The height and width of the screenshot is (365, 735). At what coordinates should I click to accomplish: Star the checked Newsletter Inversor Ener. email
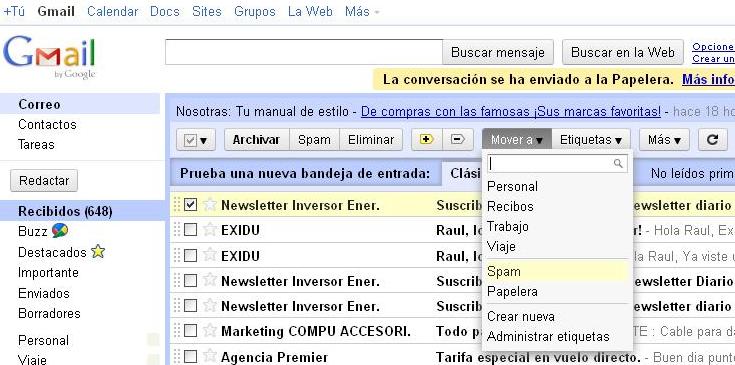[210, 204]
